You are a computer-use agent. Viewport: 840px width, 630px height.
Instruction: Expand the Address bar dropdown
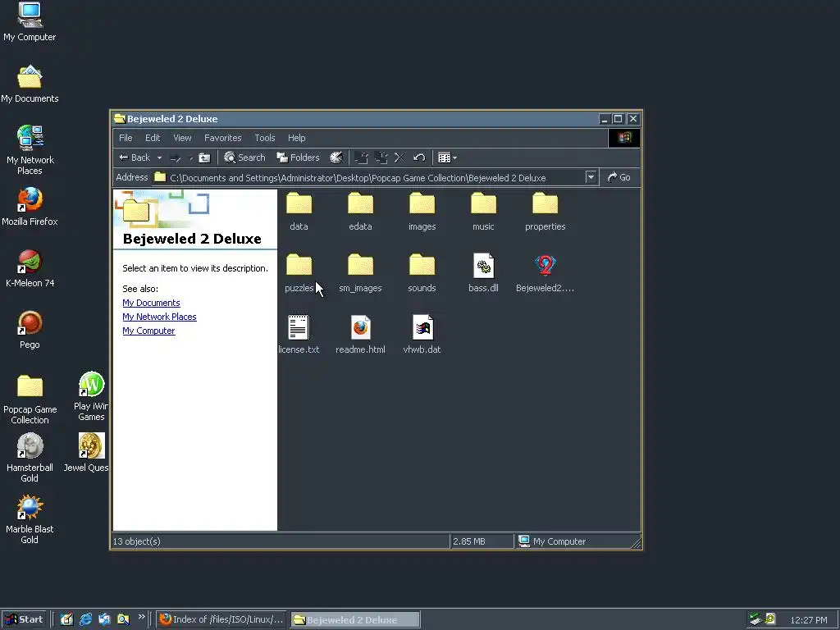(591, 177)
